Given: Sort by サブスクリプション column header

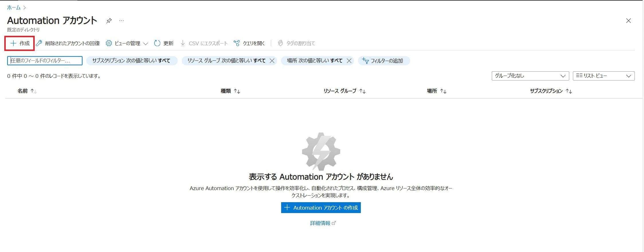Looking at the screenshot, I should tap(551, 91).
